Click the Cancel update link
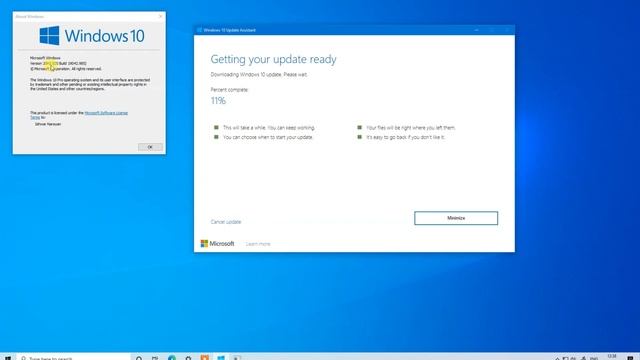This screenshot has height=360, width=640. (x=226, y=222)
